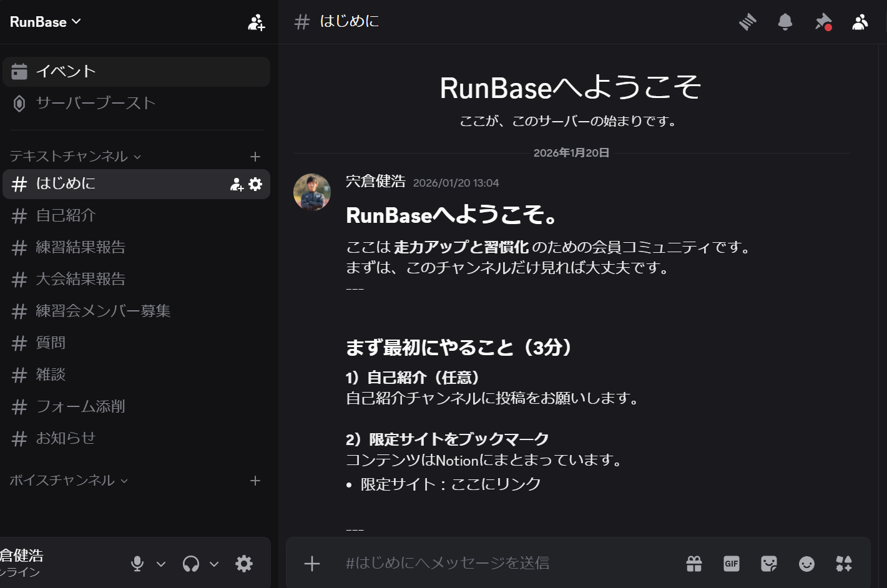Show the member list
Screen dimensions: 887x588
[860, 22]
